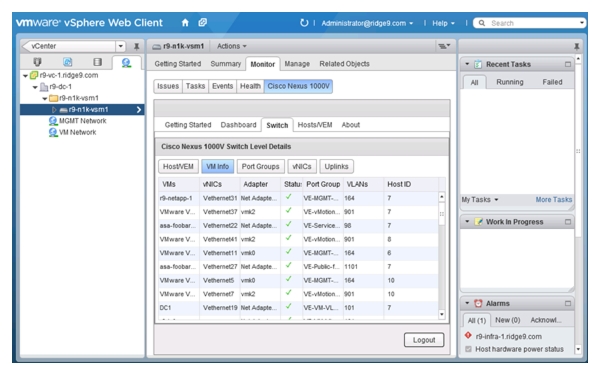Maximize the Work In Progress panel
Image resolution: width=601 pixels, height=376 pixels.
pyautogui.click(x=568, y=222)
